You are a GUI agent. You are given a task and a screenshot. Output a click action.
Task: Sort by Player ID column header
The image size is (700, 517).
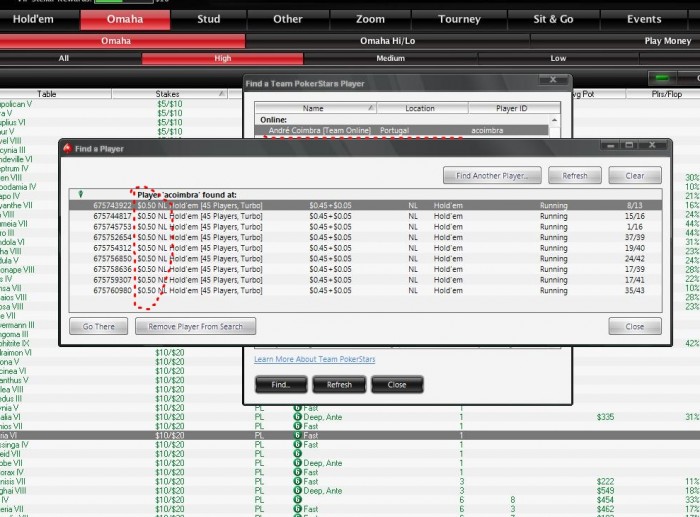514,108
